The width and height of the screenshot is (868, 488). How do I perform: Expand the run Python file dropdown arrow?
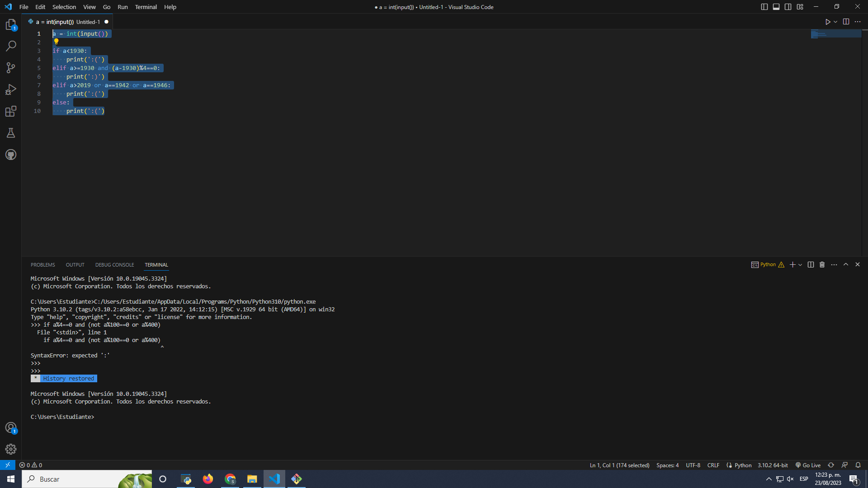click(835, 22)
